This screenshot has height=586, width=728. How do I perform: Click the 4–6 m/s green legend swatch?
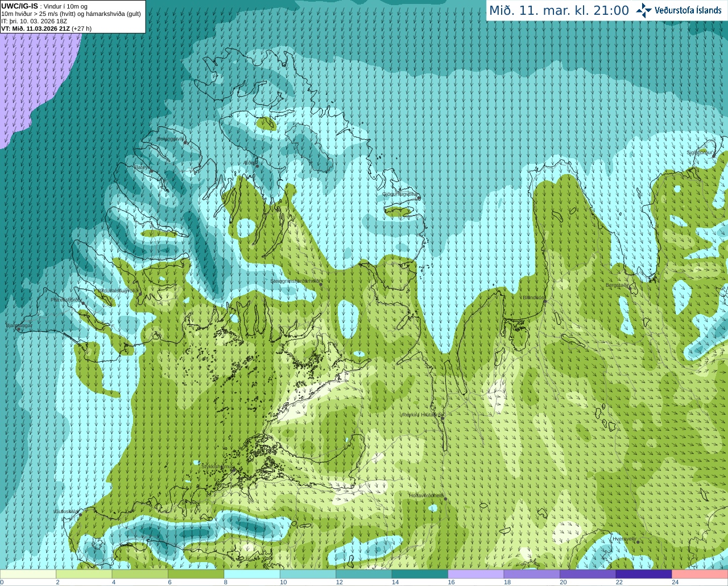point(140,574)
